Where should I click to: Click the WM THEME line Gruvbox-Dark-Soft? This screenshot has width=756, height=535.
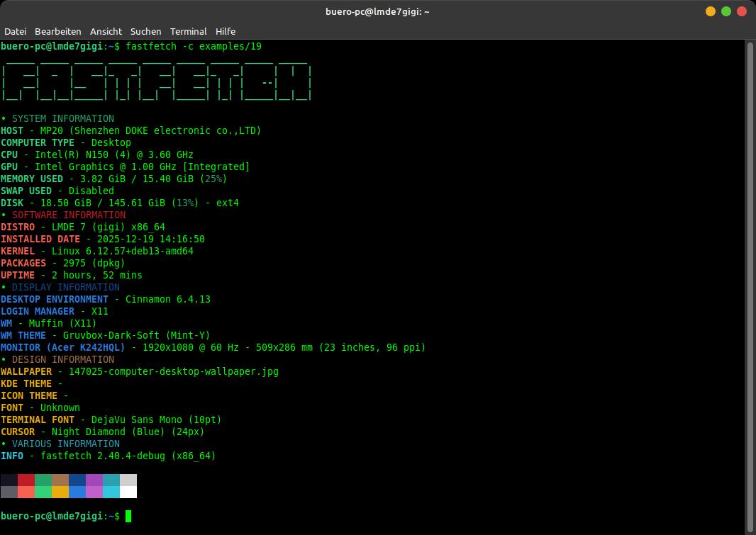pyautogui.click(x=106, y=335)
